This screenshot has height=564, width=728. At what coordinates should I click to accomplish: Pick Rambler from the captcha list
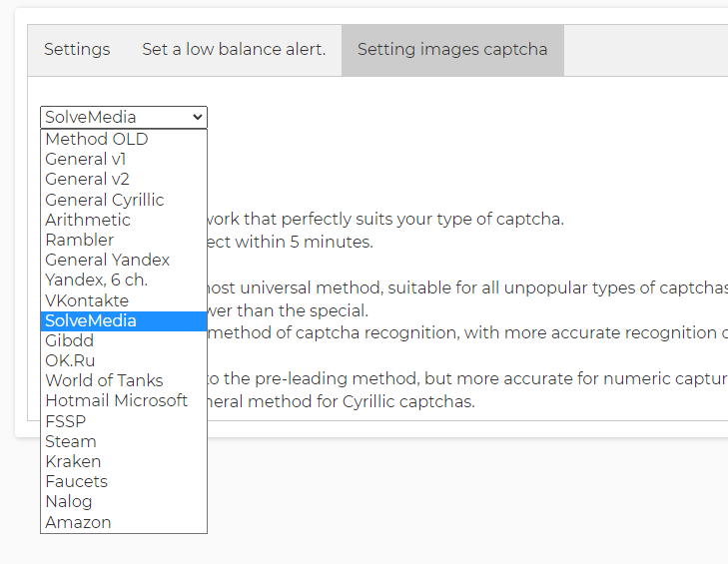pyautogui.click(x=80, y=240)
